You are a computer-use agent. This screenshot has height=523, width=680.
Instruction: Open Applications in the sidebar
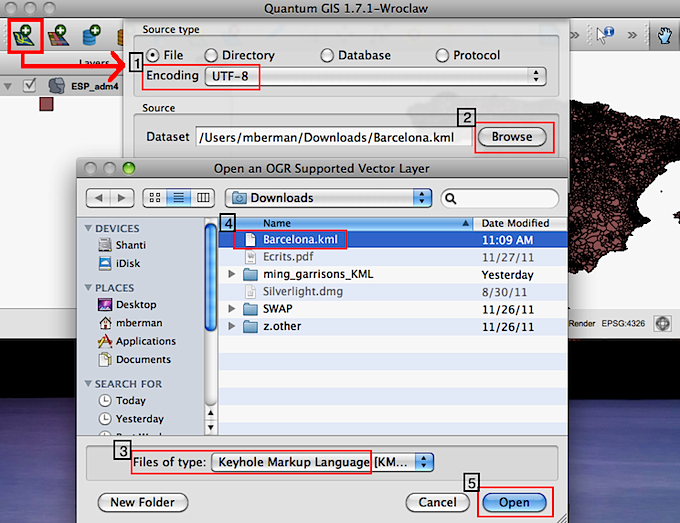(x=137, y=341)
